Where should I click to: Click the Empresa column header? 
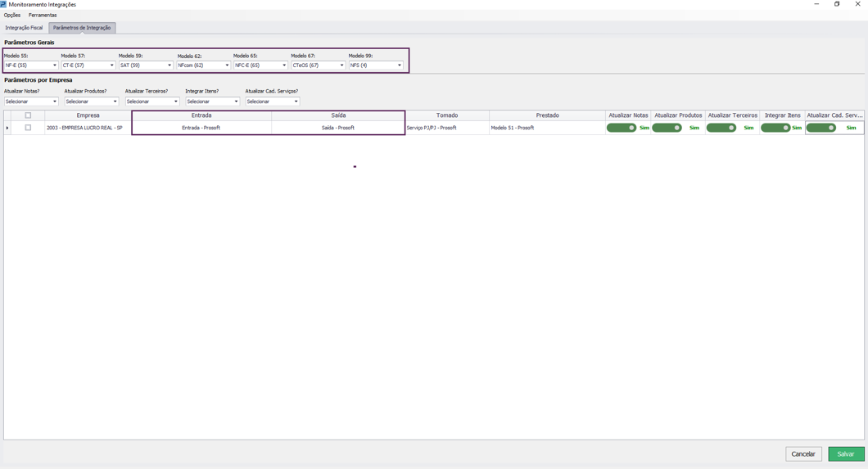coord(88,115)
